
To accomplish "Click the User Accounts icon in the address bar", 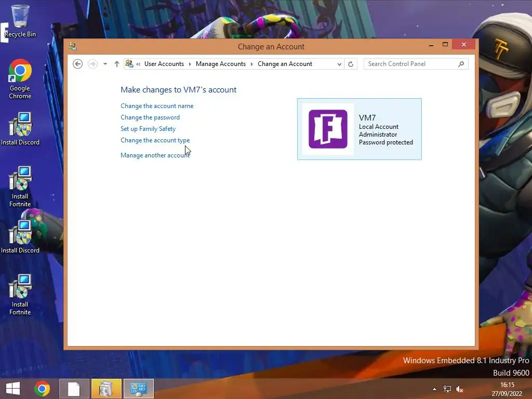I will 129,63.
